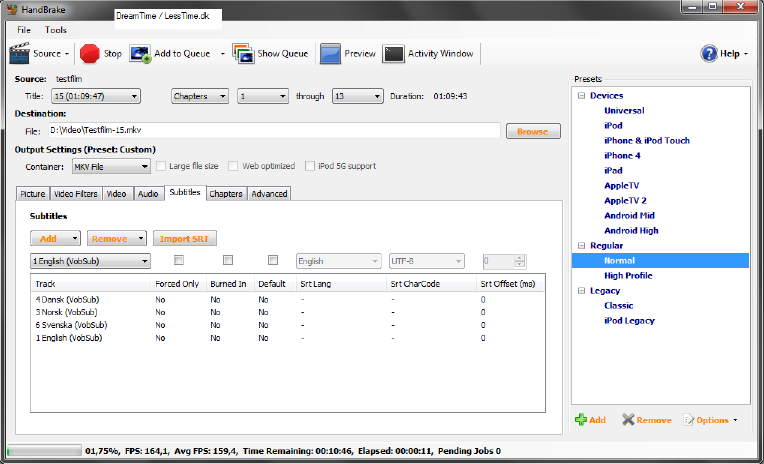Select the AppleTV 2 preset

click(x=625, y=201)
